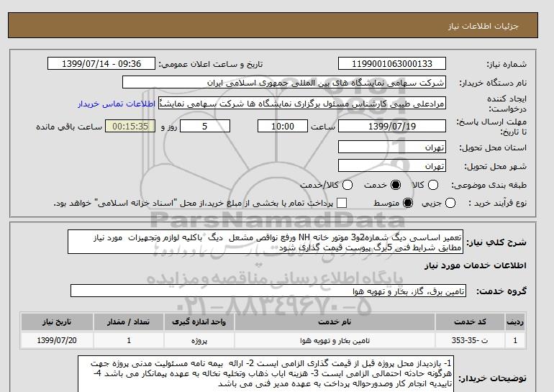Open the اطلاعات تماس خریدار link
The height and width of the screenshot is (392, 554).
pos(117,104)
